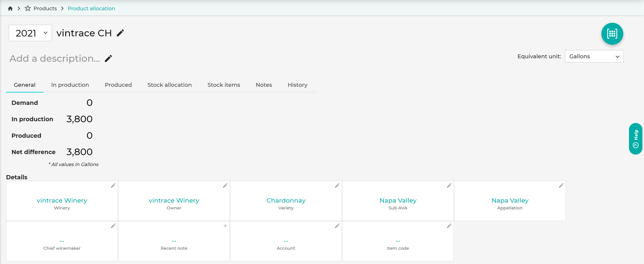Viewport: 644px width, 264px height.
Task: Switch to the In production tab
Action: click(x=70, y=85)
